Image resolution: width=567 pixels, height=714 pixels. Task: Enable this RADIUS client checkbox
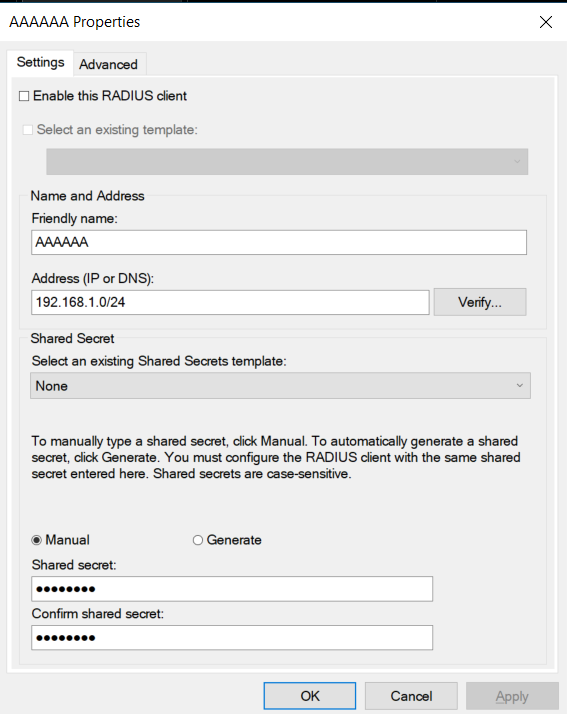(x=24, y=96)
